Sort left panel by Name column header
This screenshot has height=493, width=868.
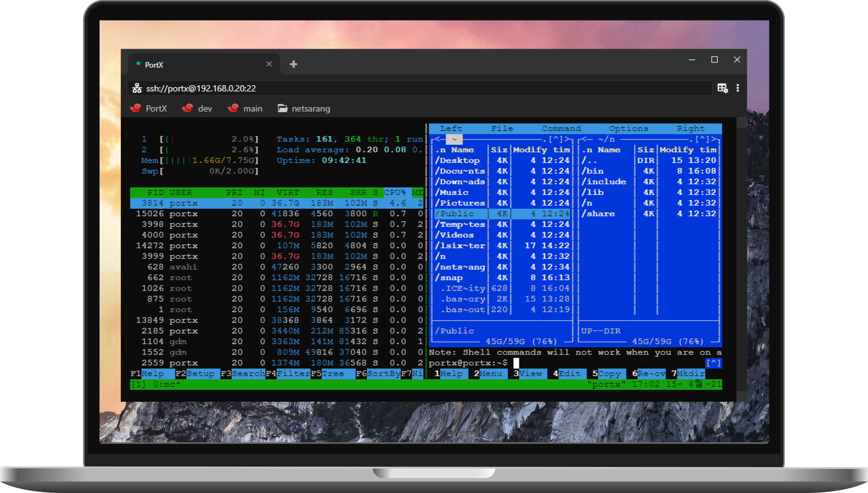pos(462,150)
